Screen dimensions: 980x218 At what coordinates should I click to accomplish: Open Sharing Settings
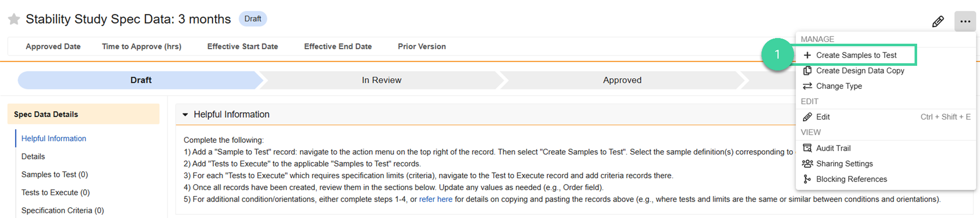pos(844,164)
